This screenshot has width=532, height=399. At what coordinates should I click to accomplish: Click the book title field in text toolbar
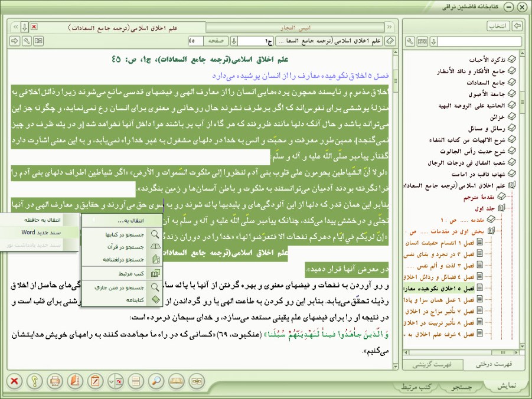pyautogui.click(x=329, y=41)
